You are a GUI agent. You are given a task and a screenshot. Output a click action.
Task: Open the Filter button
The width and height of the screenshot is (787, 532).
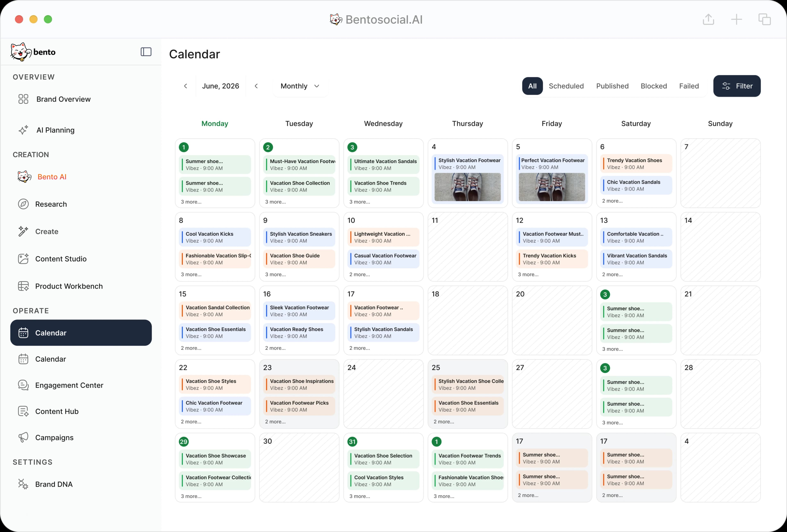(x=737, y=86)
